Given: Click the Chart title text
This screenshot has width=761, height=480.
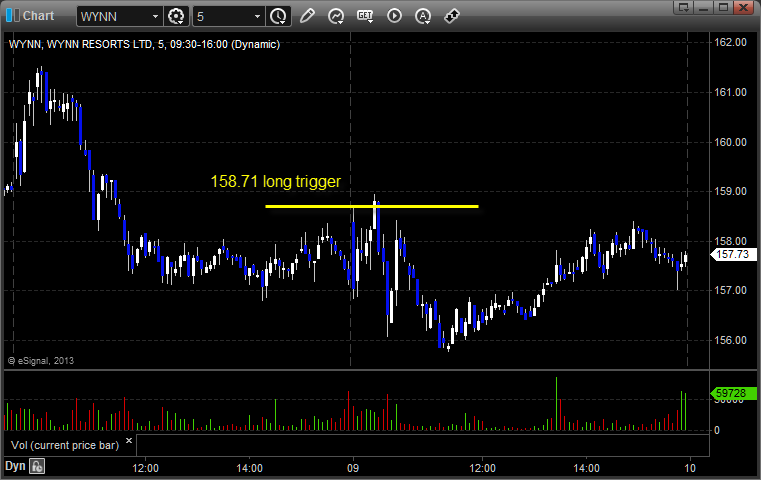Looking at the screenshot, I should 38,16.
